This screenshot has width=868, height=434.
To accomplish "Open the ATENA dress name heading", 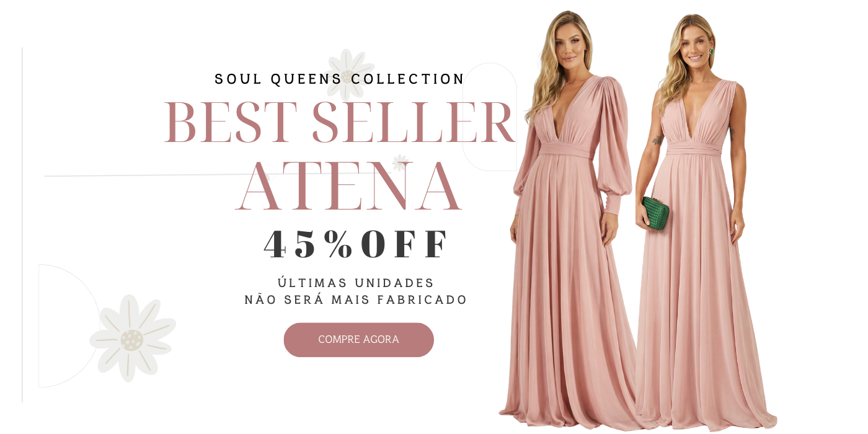I will point(349,187).
